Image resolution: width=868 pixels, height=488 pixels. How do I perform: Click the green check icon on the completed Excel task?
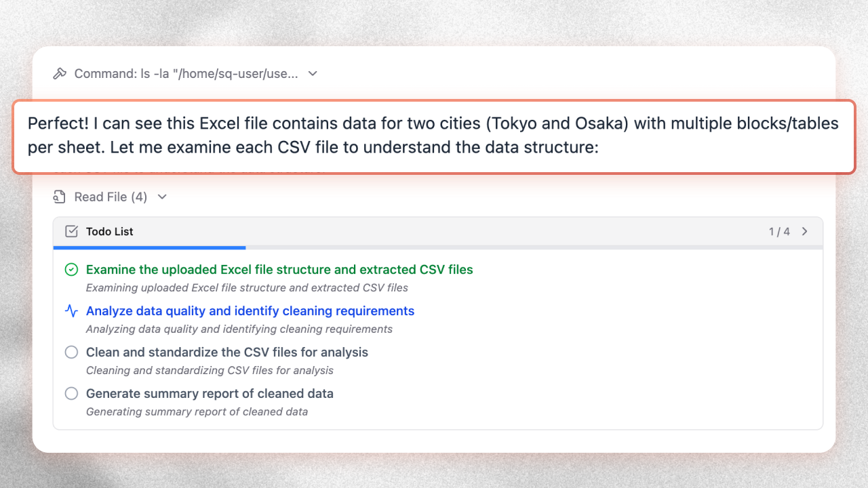click(x=71, y=269)
